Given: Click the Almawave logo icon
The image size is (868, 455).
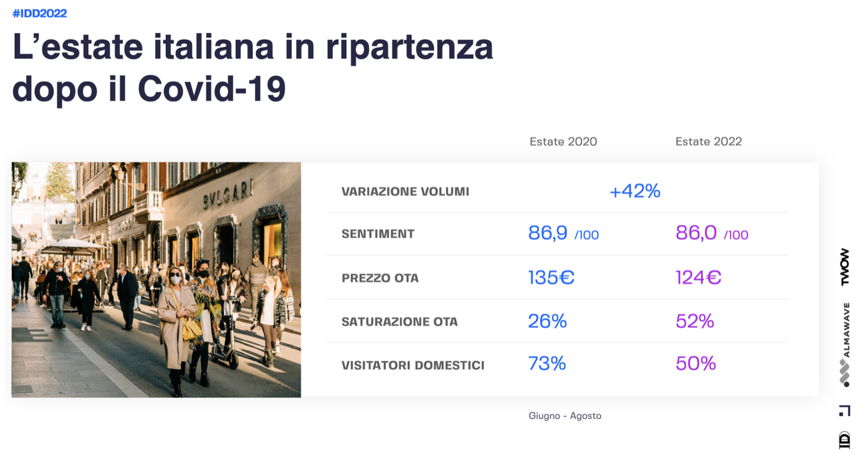Looking at the screenshot, I should point(845,373).
